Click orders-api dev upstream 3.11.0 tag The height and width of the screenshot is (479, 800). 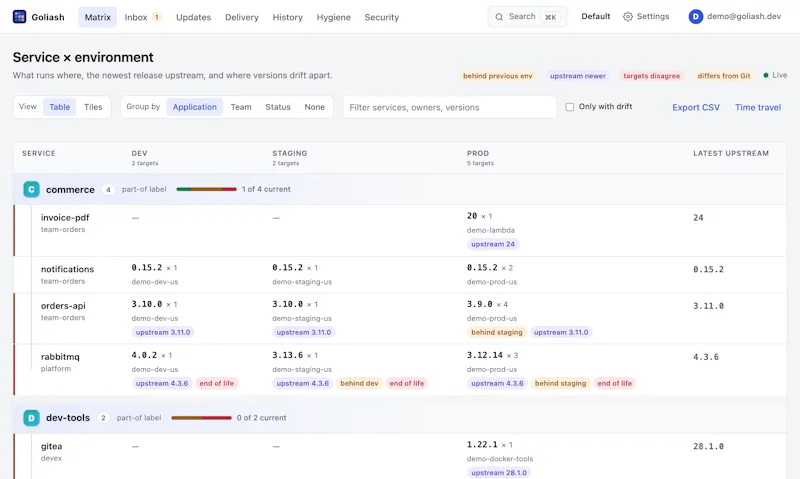(x=163, y=332)
